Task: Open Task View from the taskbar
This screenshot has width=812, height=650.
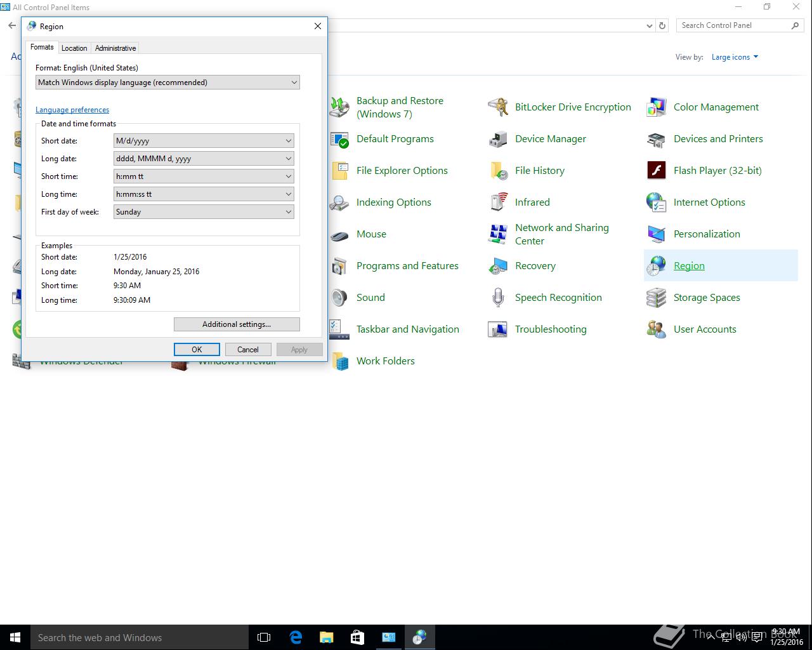Action: tap(264, 637)
